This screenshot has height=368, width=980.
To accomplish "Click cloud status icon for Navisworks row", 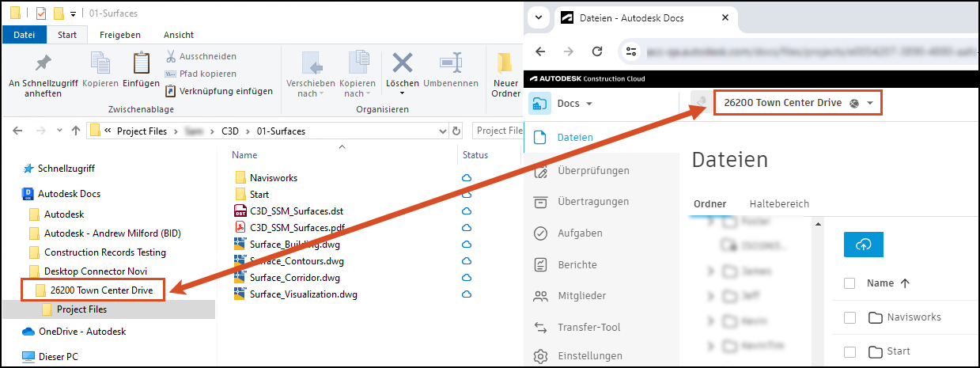I will pyautogui.click(x=467, y=177).
